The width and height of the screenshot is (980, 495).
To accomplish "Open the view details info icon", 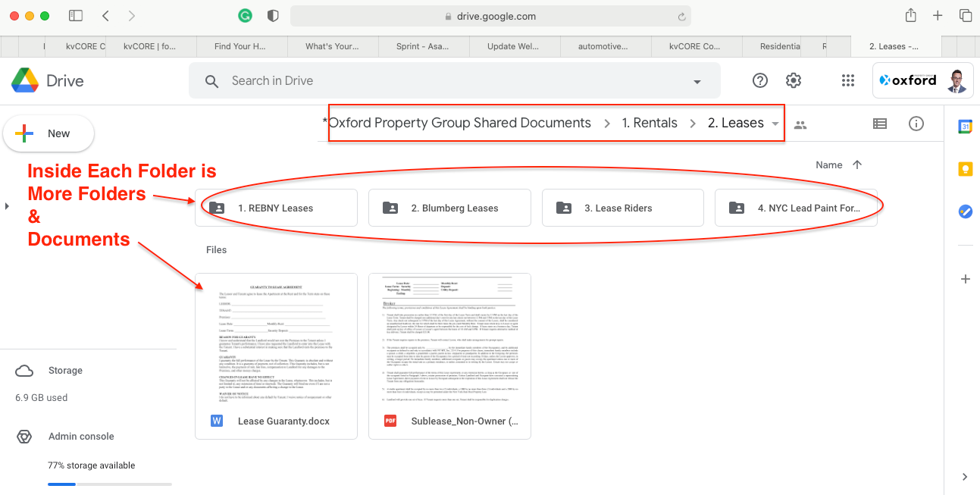I will coord(916,124).
